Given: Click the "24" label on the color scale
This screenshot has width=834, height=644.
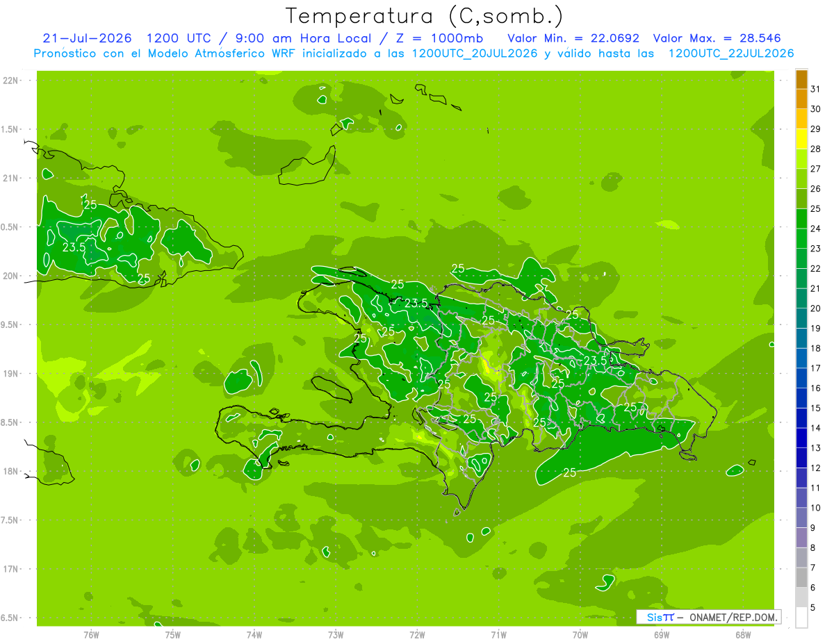Looking at the screenshot, I should 816,229.
